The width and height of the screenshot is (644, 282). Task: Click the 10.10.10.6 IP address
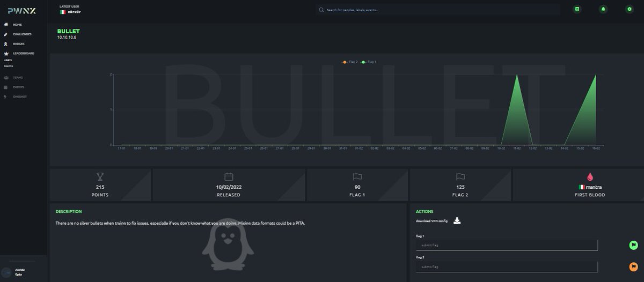coord(67,38)
